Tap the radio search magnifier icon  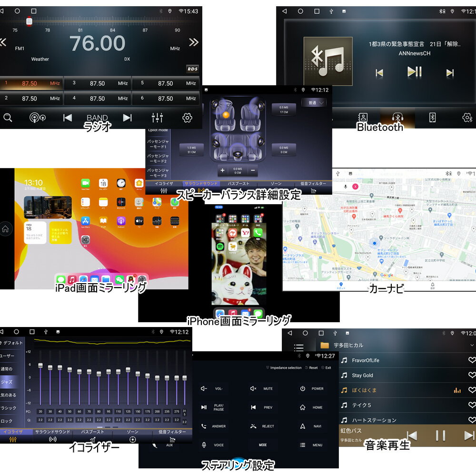[8, 118]
